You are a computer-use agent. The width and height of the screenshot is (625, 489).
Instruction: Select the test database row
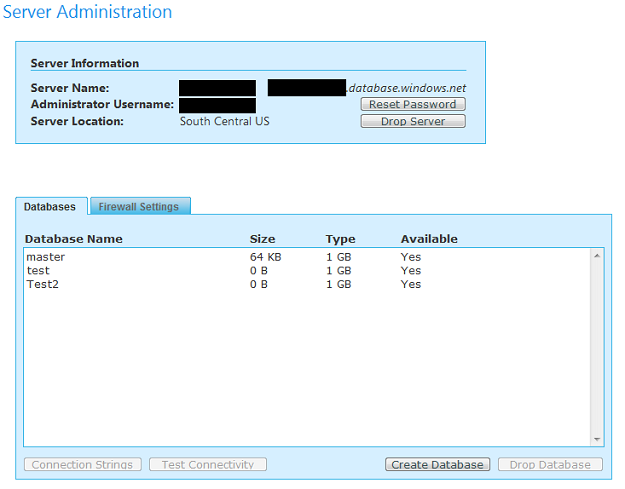coord(307,271)
